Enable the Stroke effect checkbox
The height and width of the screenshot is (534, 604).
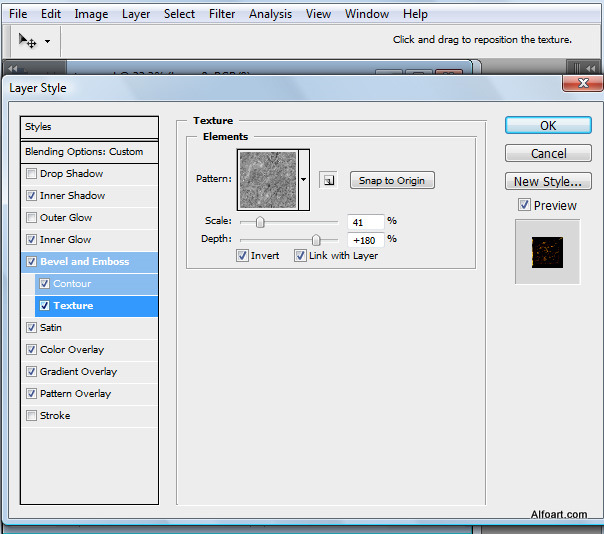click(x=32, y=416)
